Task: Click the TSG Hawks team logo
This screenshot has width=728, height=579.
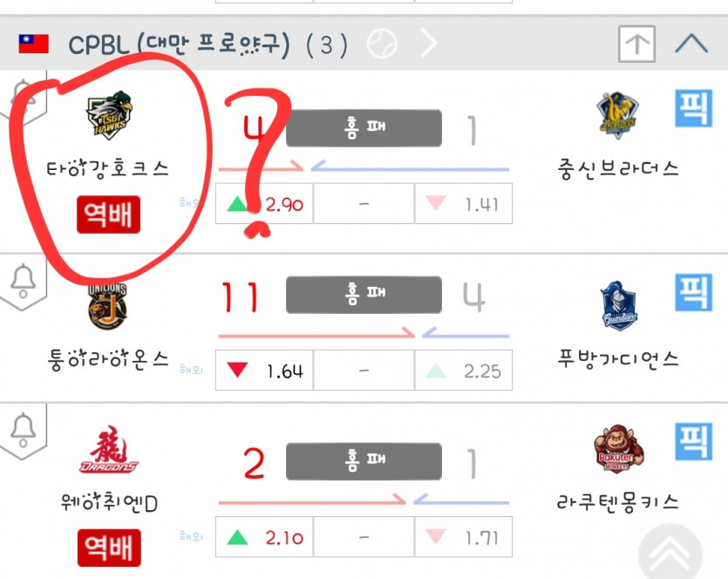Action: click(x=109, y=115)
